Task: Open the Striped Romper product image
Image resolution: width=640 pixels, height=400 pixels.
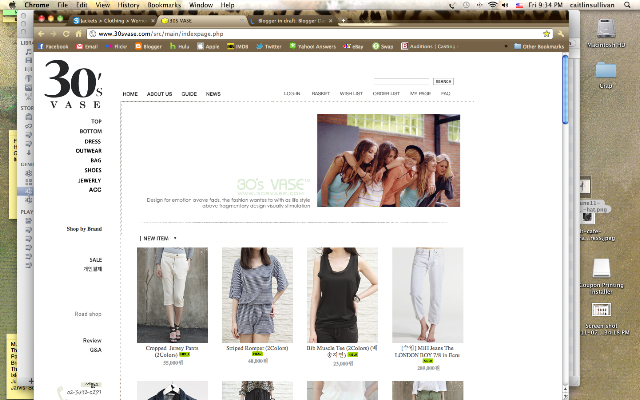Action: point(257,295)
